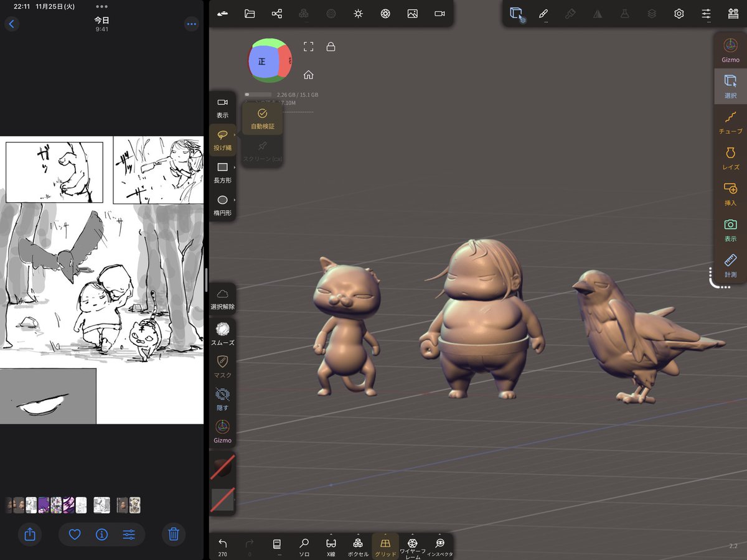Select the solid purple thumbnail in photo strip
The width and height of the screenshot is (747, 560).
(44, 505)
